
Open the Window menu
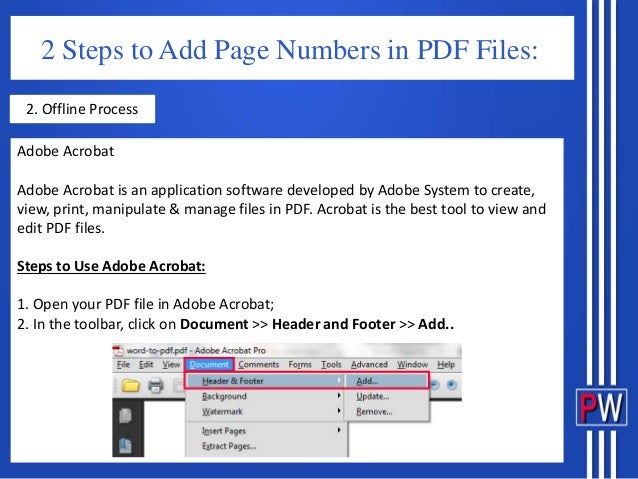[412, 364]
